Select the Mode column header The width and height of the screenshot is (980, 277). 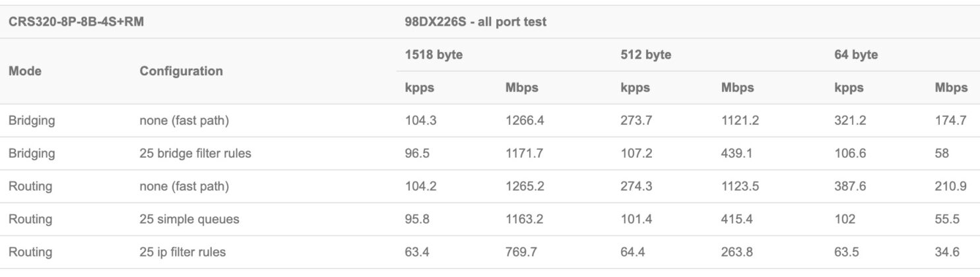[x=24, y=71]
